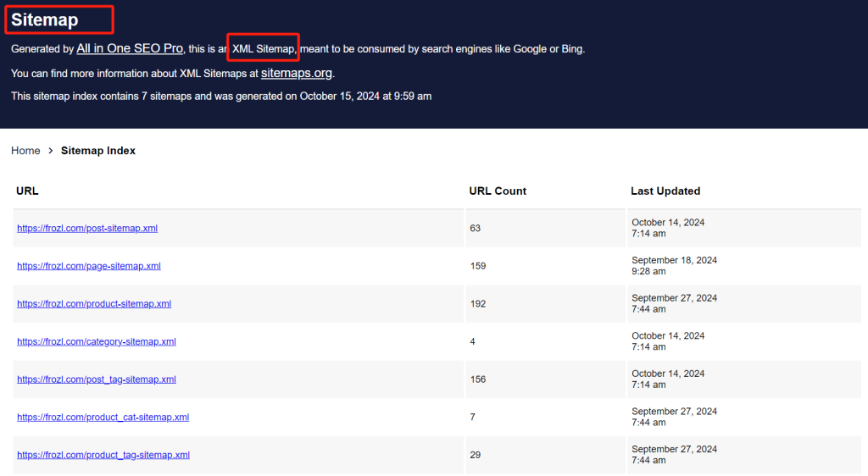This screenshot has height=476, width=868.
Task: Click the highlighted XML Sitemap text
Action: [x=264, y=49]
